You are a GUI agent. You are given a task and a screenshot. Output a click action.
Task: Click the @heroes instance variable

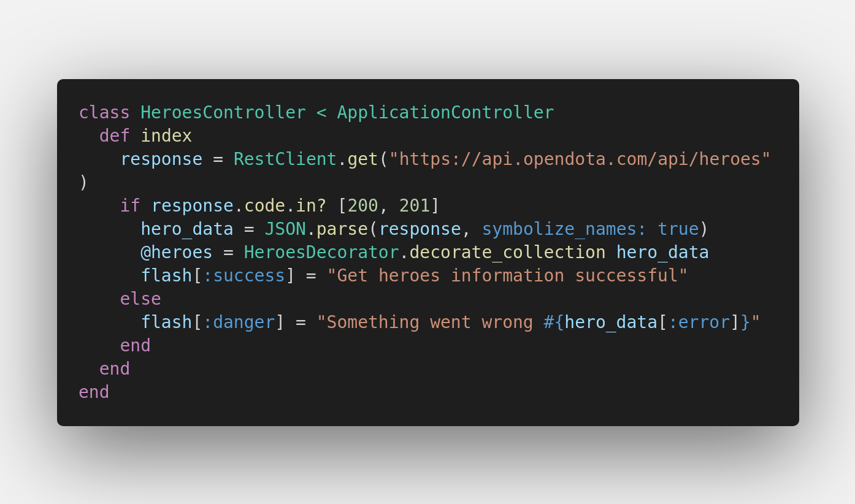coord(177,253)
